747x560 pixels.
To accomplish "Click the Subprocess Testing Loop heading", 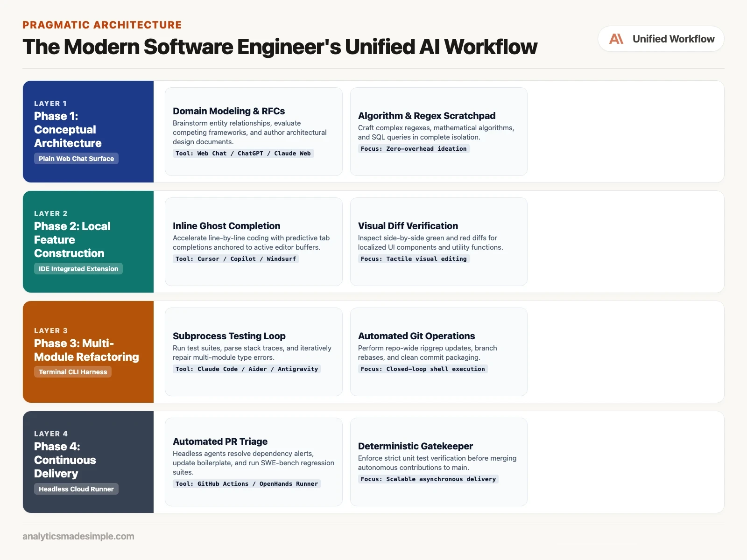I will click(x=229, y=336).
